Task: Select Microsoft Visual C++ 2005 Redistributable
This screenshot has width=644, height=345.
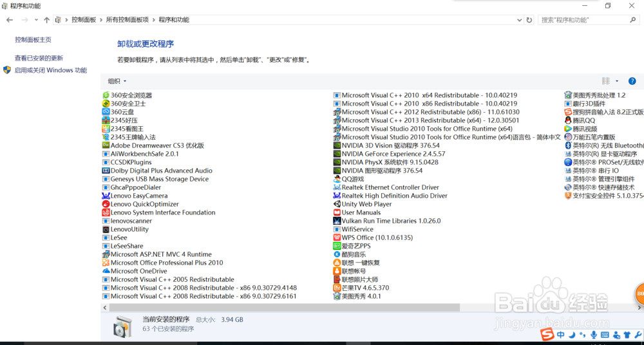Action: tap(168, 280)
